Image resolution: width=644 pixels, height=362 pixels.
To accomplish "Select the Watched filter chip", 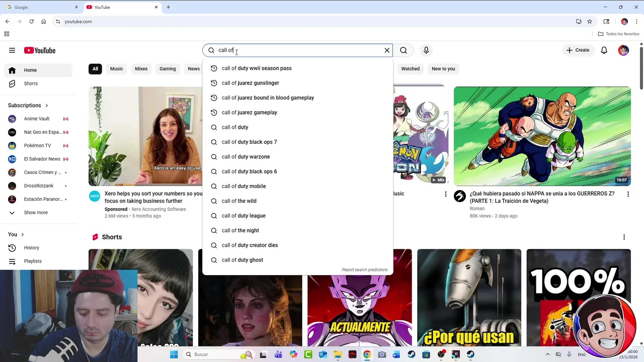I will pos(410,69).
